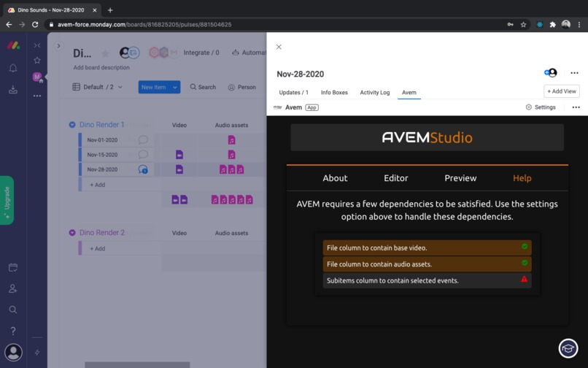Viewport: 588px width, 368px height.
Task: Click the + Add View button
Action: [x=562, y=91]
